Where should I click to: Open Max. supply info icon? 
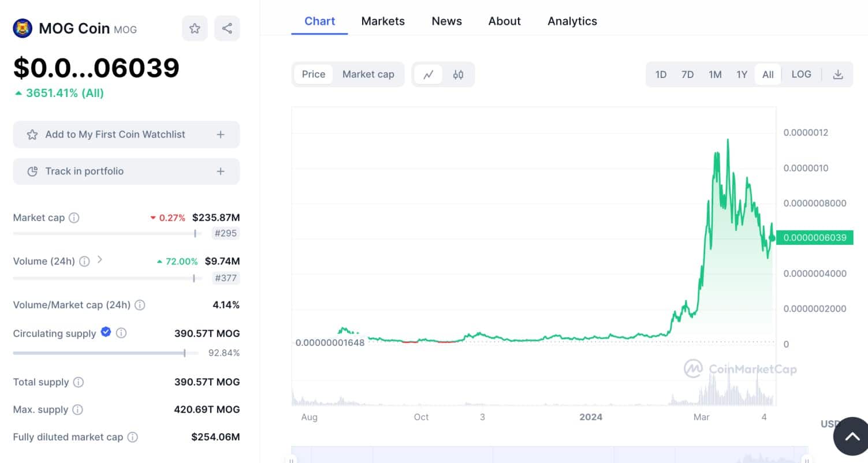point(77,410)
